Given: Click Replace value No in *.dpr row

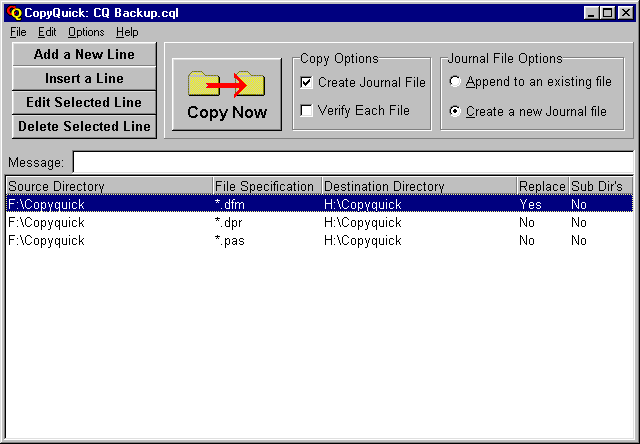Looking at the screenshot, I should pyautogui.click(x=527, y=222).
